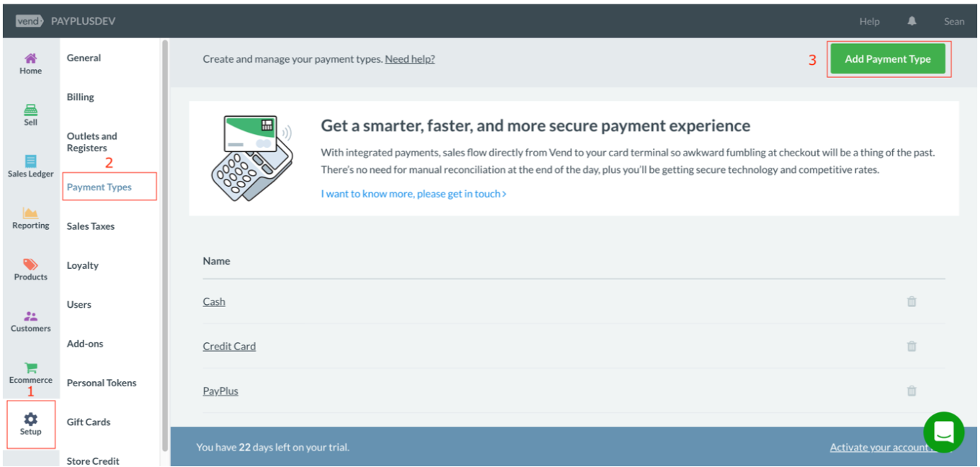Delete the Credit Card payment type
Screen dimensions: 980x467
[x=911, y=347]
